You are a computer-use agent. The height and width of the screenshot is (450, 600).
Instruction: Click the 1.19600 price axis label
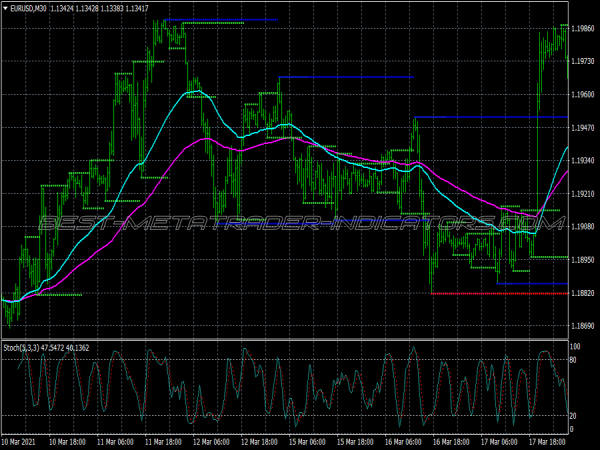(583, 95)
